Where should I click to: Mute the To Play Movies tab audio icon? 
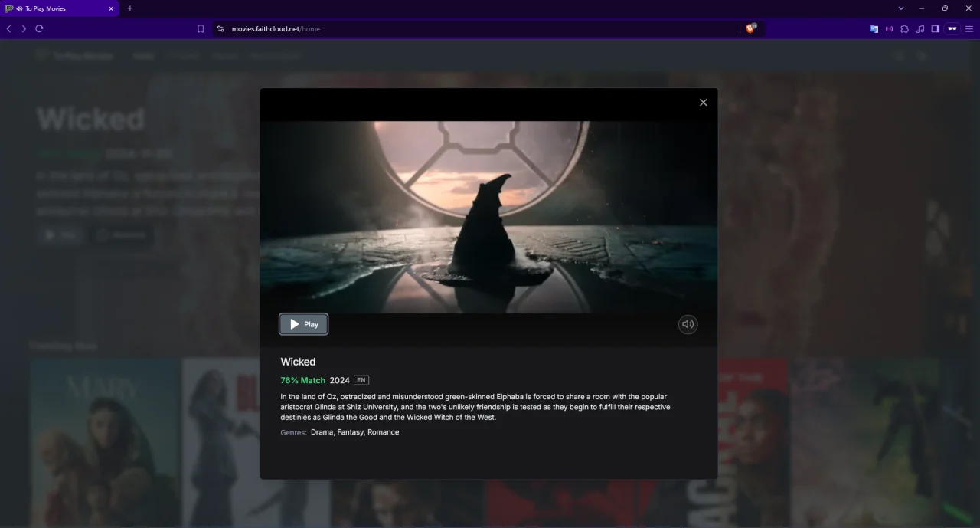[18, 8]
